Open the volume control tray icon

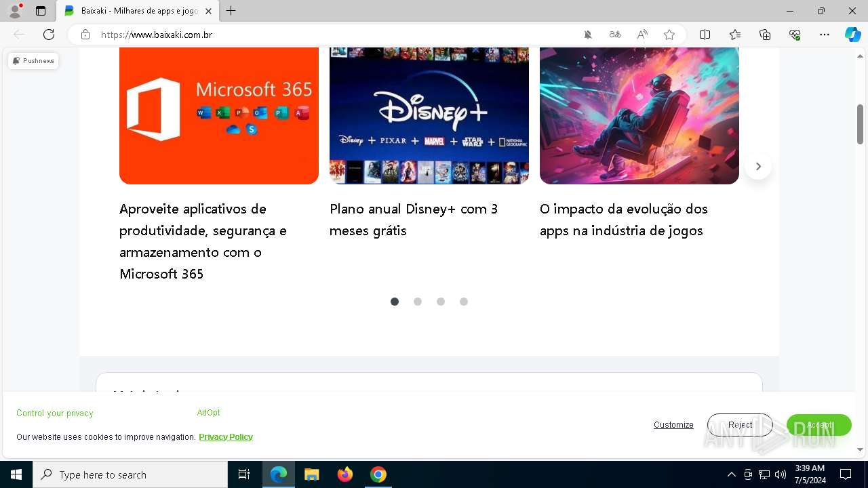point(781,474)
